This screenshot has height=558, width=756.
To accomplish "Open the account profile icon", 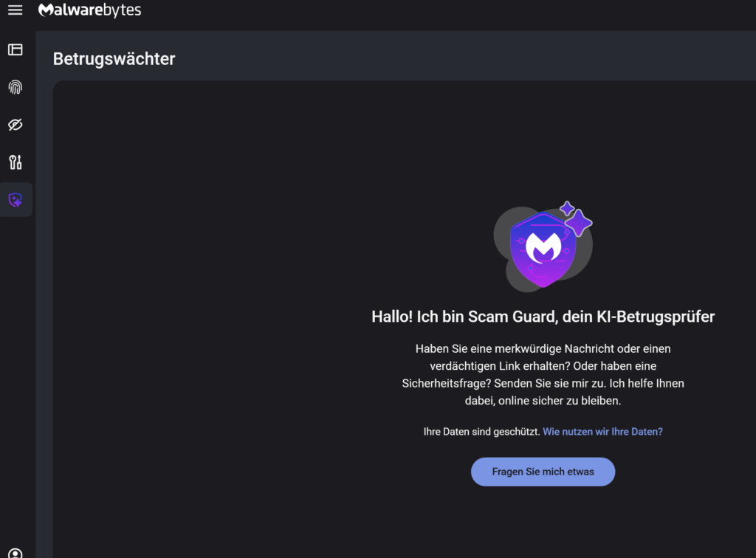I will 16,553.
